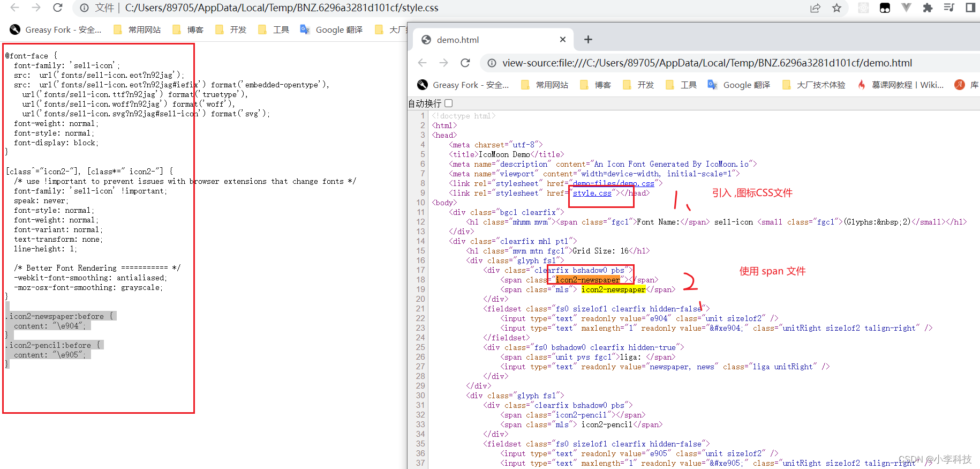Open the Extensions puzzle-piece menu
The width and height of the screenshot is (980, 469).
(x=928, y=8)
